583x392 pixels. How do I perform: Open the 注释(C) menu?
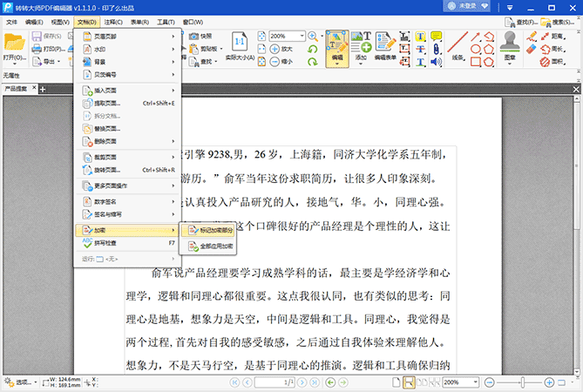pyautogui.click(x=113, y=23)
